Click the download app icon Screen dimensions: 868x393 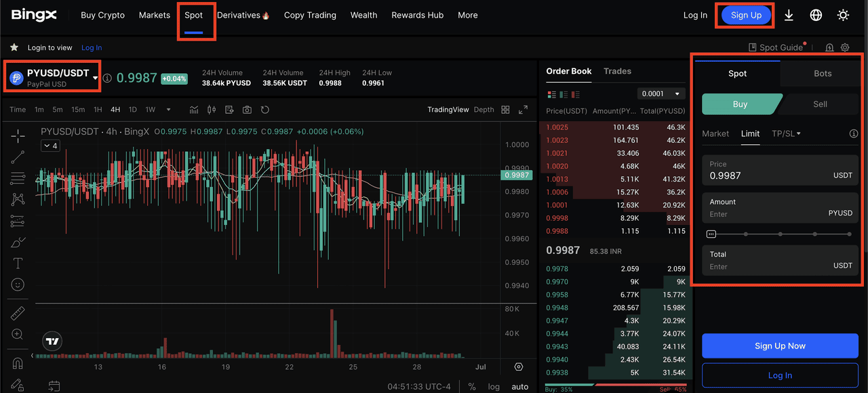(789, 15)
